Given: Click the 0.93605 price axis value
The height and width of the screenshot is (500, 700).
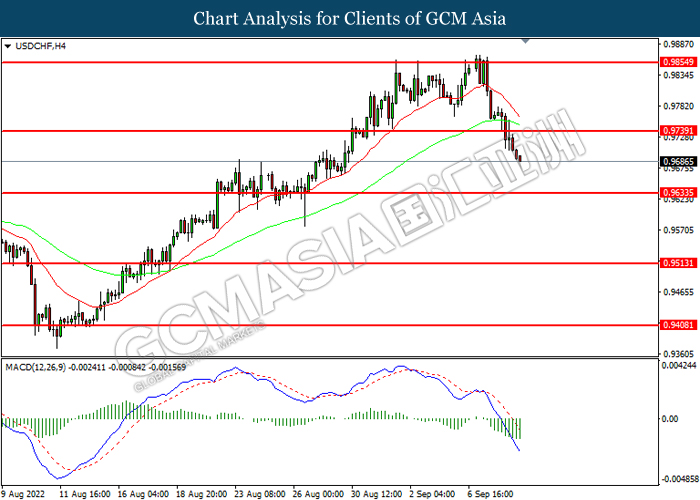Looking at the screenshot, I should click(679, 354).
